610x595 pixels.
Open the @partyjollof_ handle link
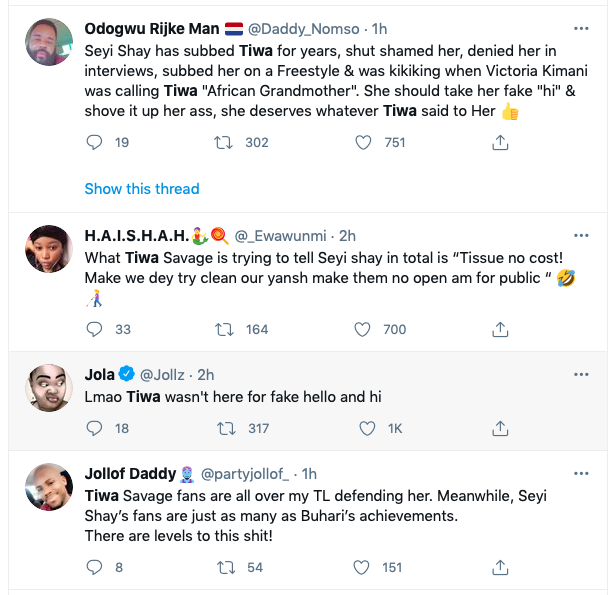coord(248,473)
